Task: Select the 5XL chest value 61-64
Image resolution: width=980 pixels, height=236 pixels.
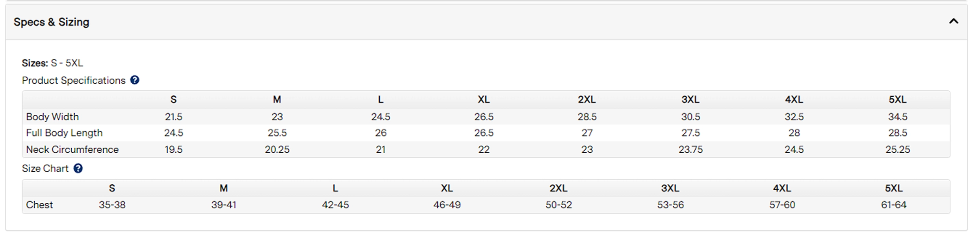Action: tap(894, 205)
